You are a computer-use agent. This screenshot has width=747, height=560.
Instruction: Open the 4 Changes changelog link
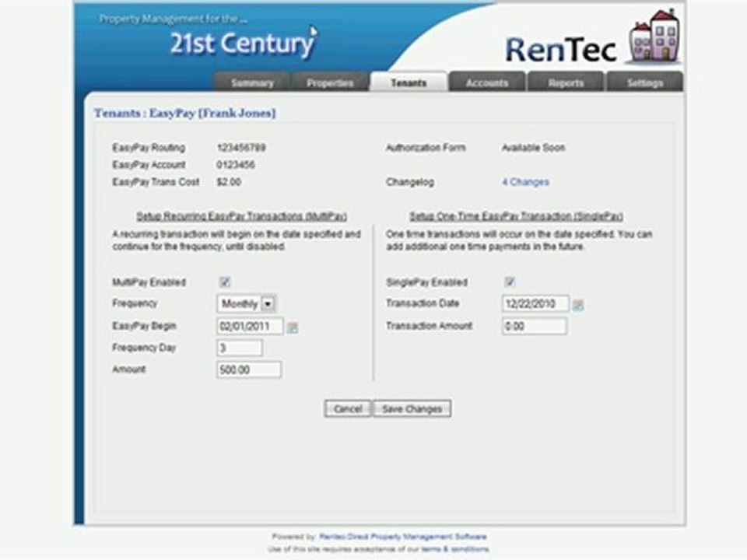(525, 182)
